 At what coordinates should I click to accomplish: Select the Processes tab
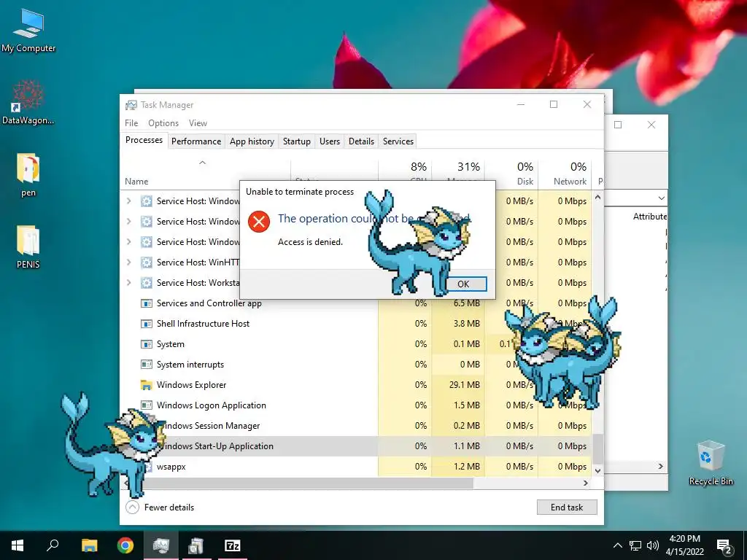[144, 140]
